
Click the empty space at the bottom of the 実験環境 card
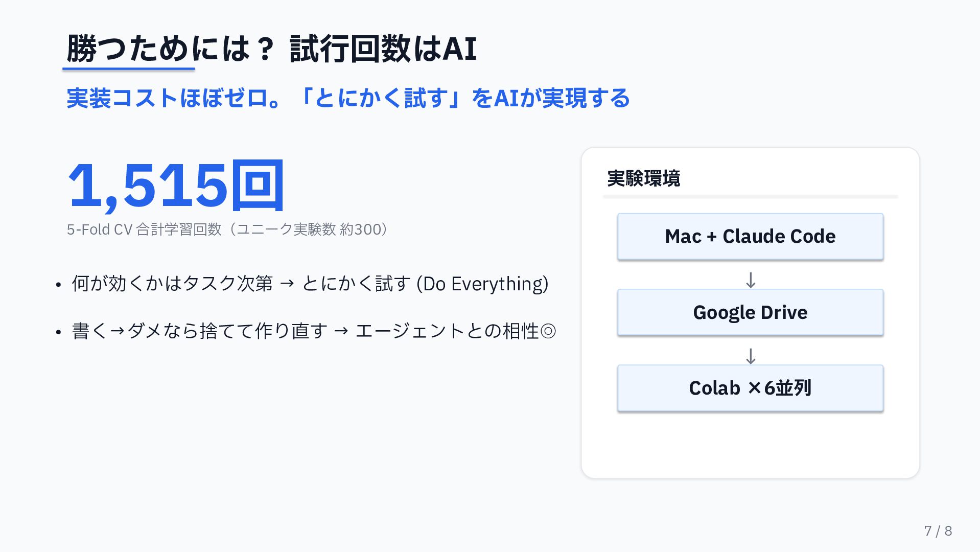(750, 445)
